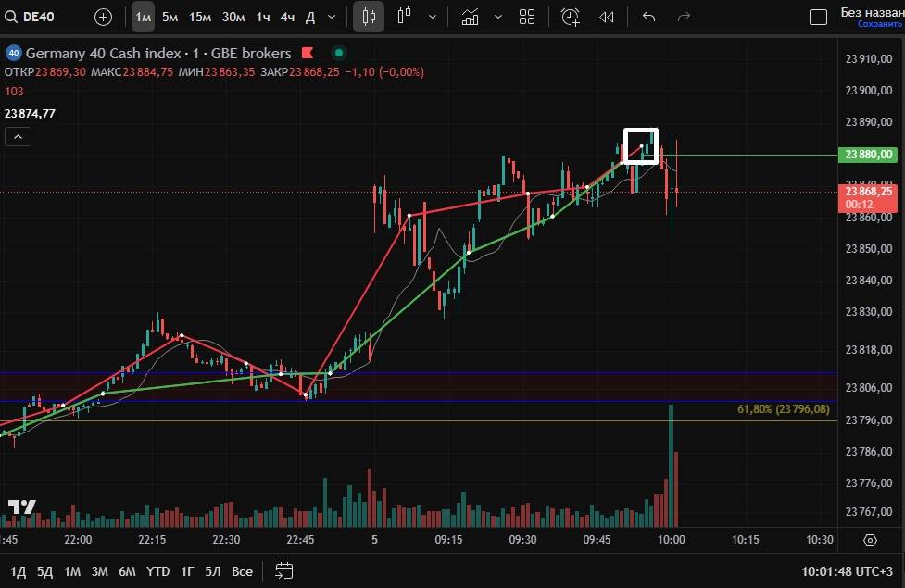Select the 1ч timeframe

click(x=263, y=17)
